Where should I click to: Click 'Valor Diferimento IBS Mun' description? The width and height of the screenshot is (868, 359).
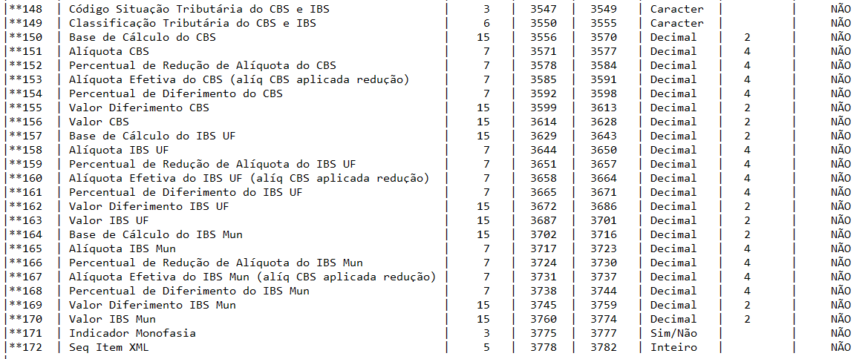tap(152, 305)
